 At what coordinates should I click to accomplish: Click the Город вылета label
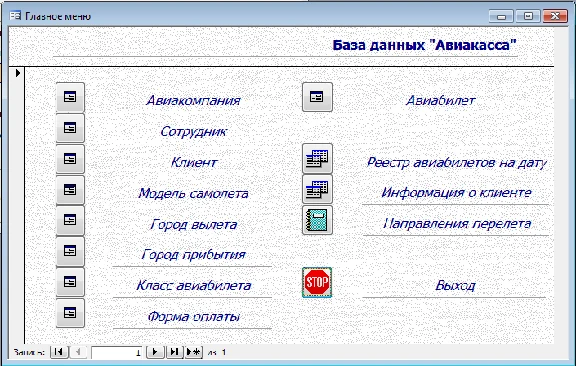tap(194, 224)
